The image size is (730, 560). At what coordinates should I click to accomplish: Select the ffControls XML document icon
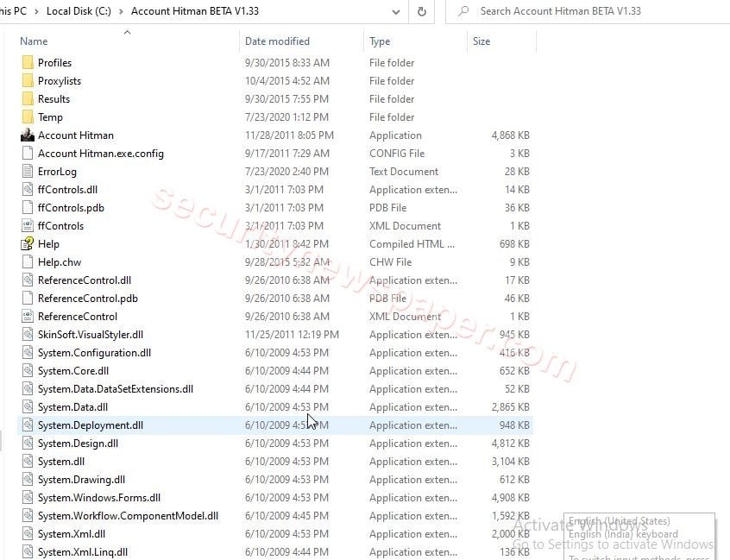28,226
